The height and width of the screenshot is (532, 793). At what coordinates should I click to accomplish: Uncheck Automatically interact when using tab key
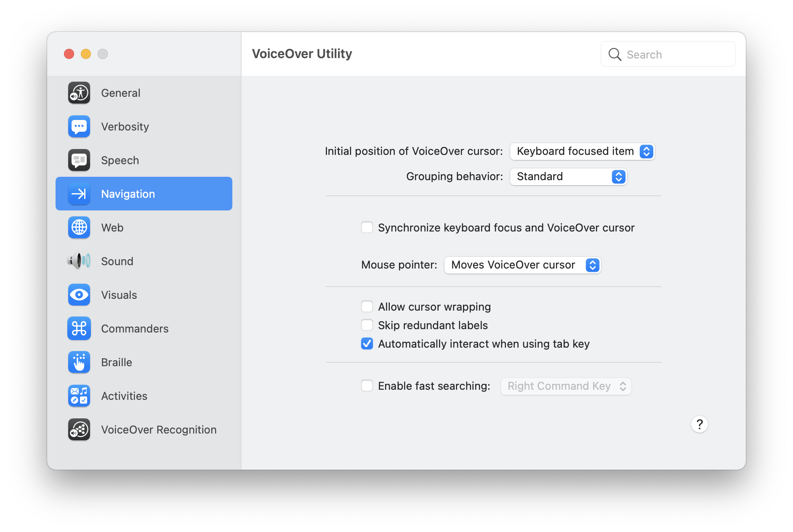pos(367,343)
